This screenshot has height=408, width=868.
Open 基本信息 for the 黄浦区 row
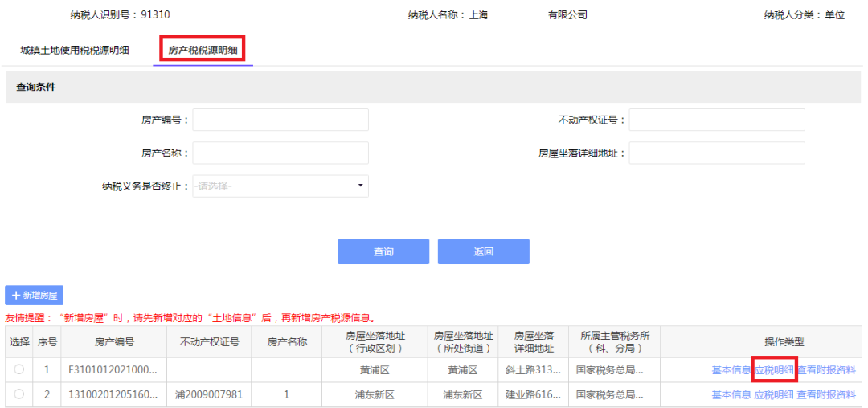[731, 370]
